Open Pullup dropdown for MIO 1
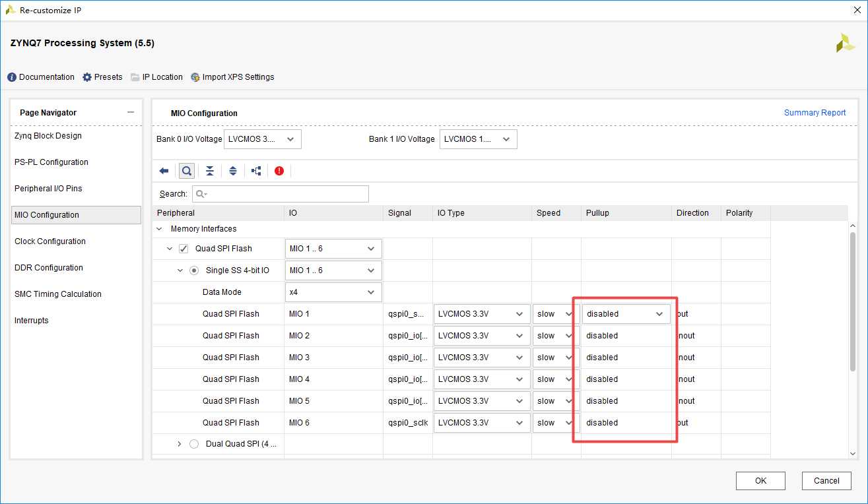The height and width of the screenshot is (504, 868). pyautogui.click(x=626, y=314)
